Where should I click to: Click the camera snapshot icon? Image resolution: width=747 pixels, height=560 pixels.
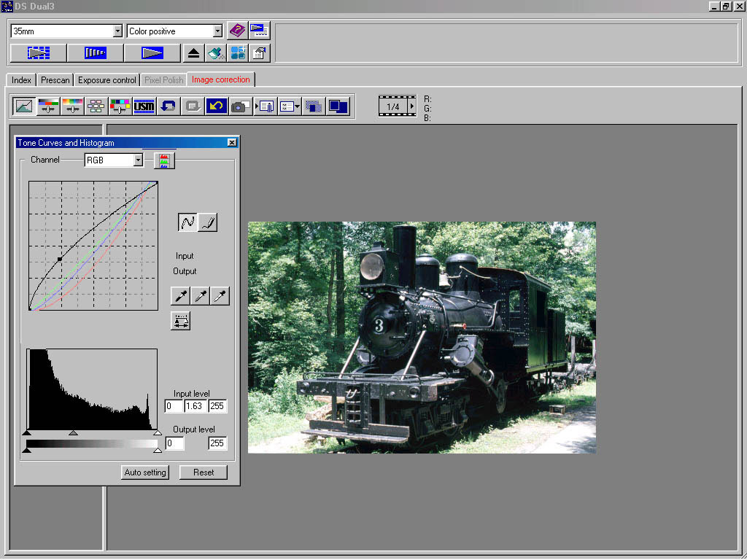pyautogui.click(x=240, y=106)
